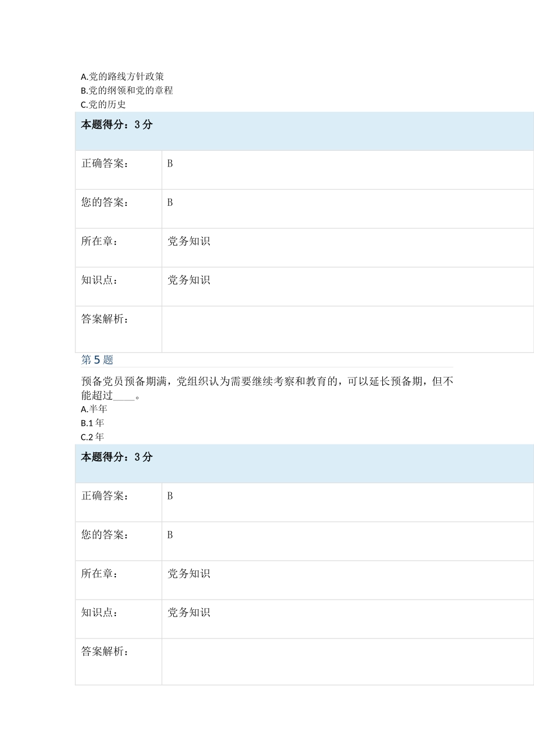
Task: Click 您的答案 label under question 5
Action: [x=105, y=535]
